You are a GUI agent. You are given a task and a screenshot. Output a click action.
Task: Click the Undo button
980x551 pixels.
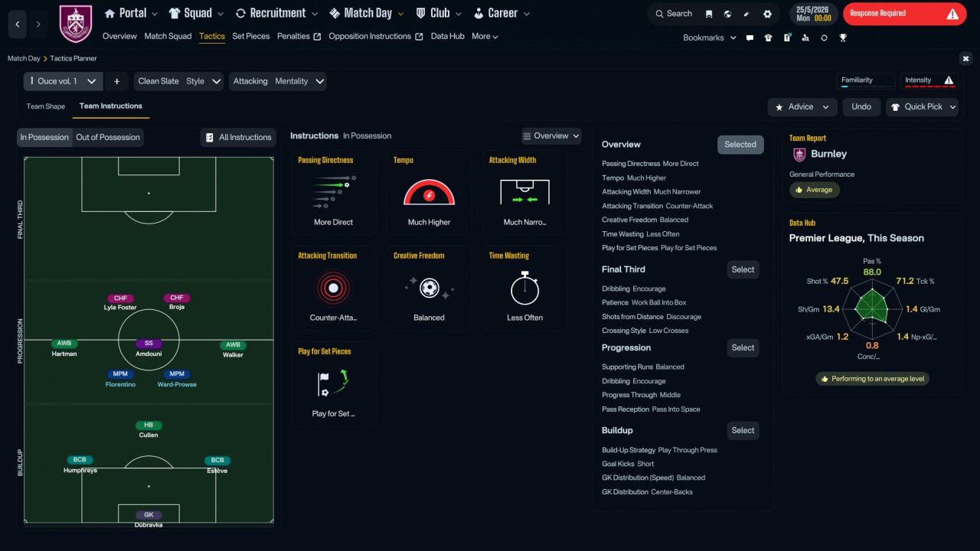tap(861, 107)
